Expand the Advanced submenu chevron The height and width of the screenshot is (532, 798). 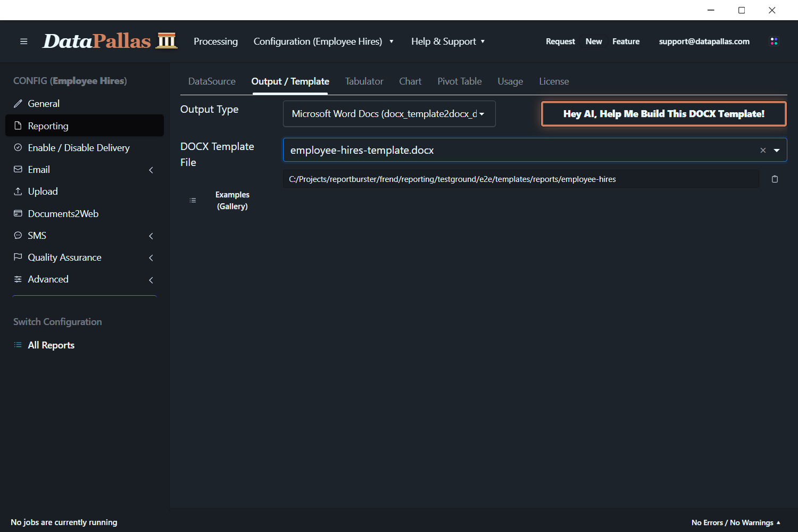tap(151, 280)
